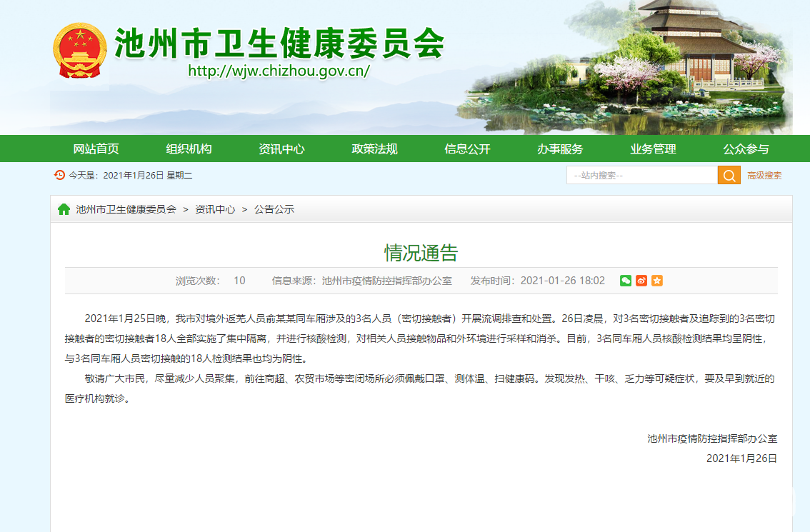The height and width of the screenshot is (532, 810).
Task: Click the 浏览次数 view count value 10
Action: coord(240,281)
